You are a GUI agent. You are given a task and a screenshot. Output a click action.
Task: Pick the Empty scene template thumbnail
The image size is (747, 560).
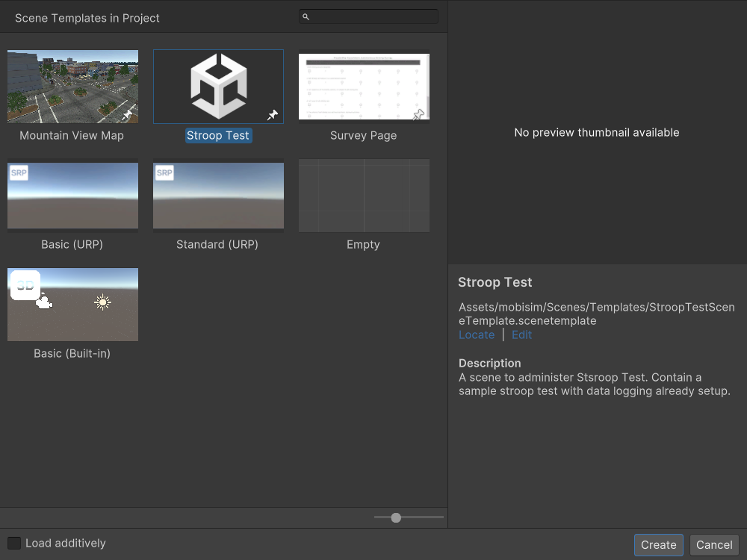(364, 195)
